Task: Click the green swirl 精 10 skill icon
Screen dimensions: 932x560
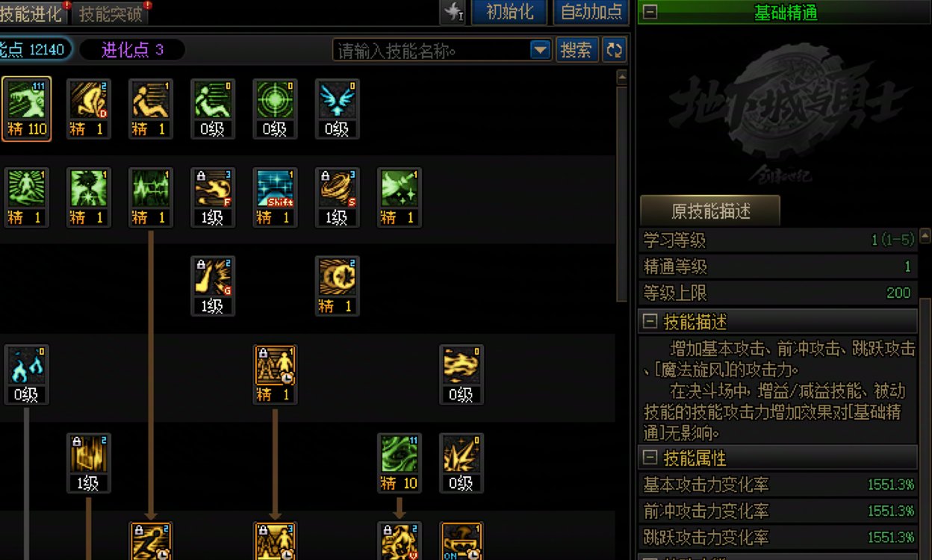Action: click(399, 464)
